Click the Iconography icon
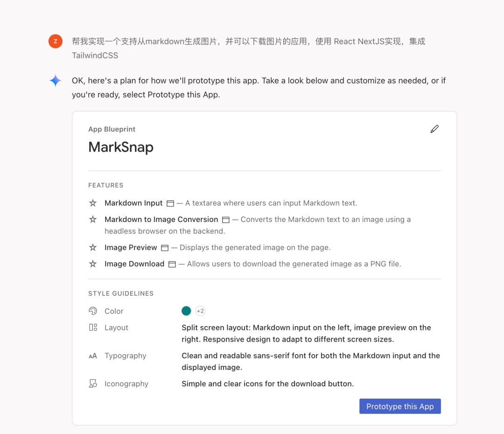 [92, 383]
